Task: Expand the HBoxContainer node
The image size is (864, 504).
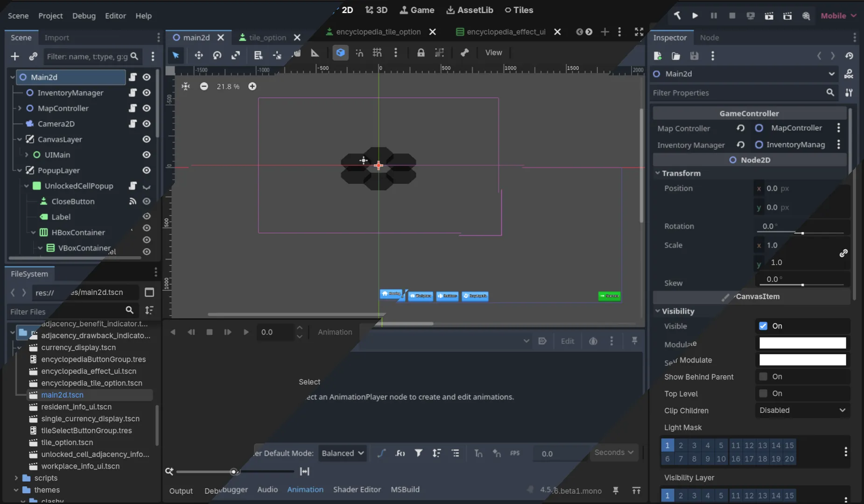Action: (x=33, y=232)
